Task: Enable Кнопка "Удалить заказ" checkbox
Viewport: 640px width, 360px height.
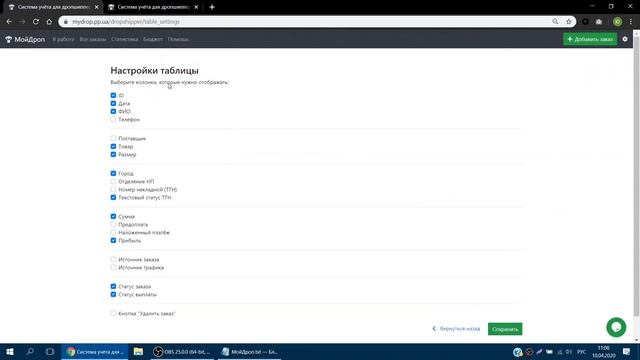Action: click(113, 313)
